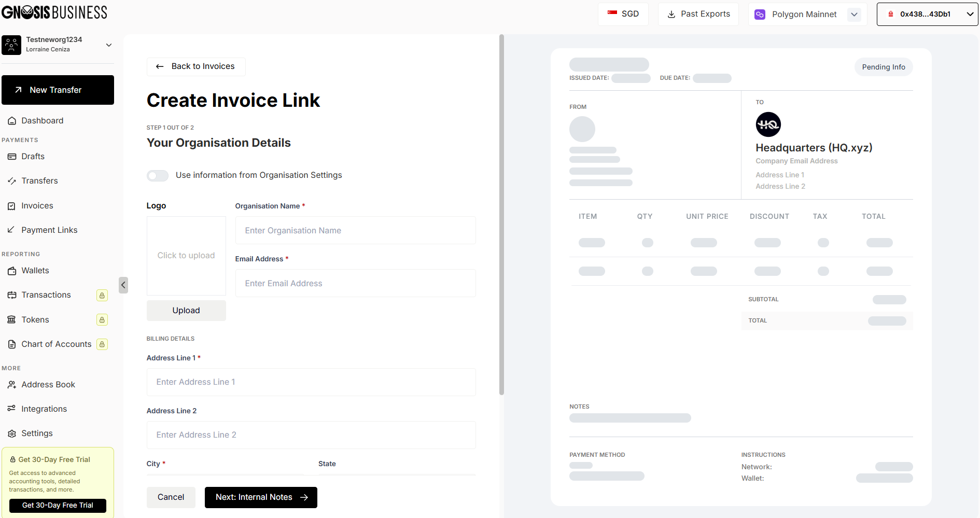This screenshot has height=518, width=980.
Task: Click the lock icon beside Tokens
Action: (102, 320)
